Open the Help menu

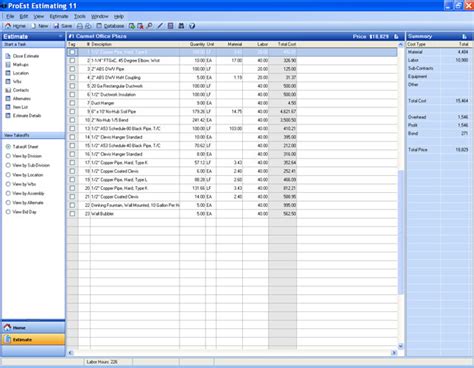tap(119, 16)
